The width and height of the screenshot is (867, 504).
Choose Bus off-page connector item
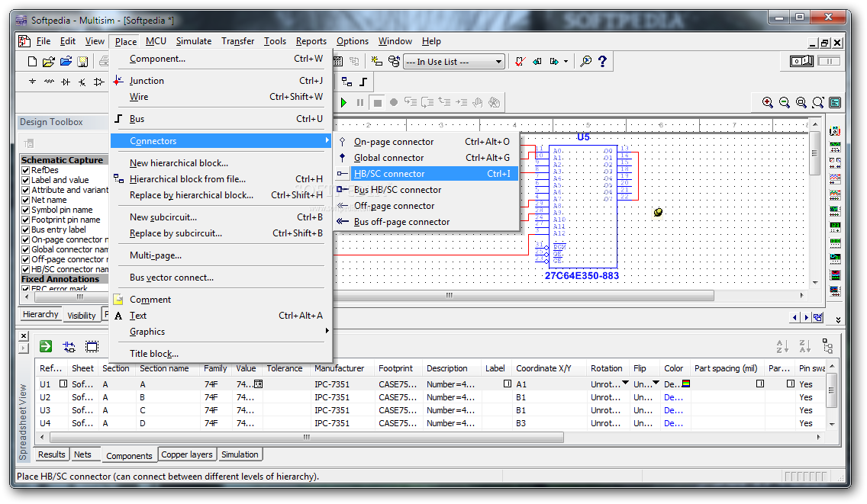[426, 222]
